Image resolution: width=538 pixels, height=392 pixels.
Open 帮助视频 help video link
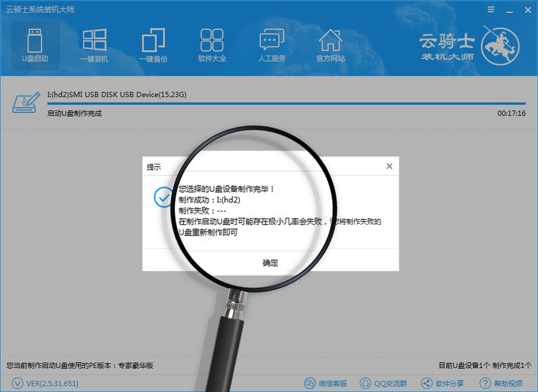508,383
